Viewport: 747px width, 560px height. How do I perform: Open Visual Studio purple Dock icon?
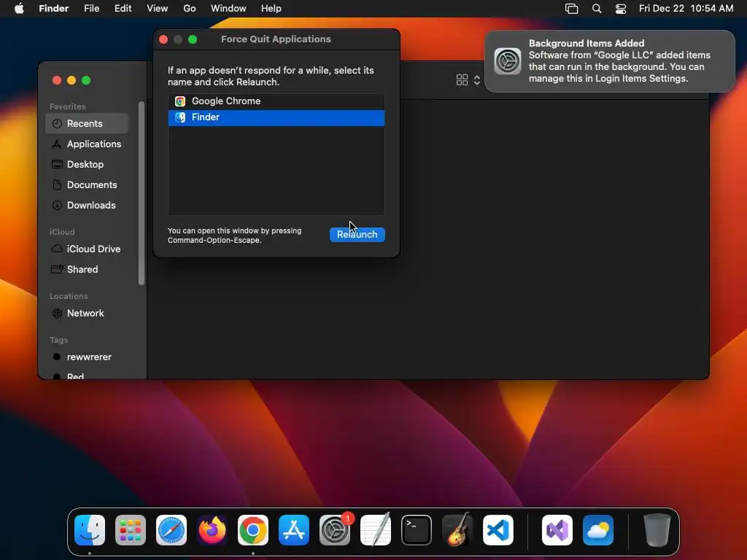[557, 530]
